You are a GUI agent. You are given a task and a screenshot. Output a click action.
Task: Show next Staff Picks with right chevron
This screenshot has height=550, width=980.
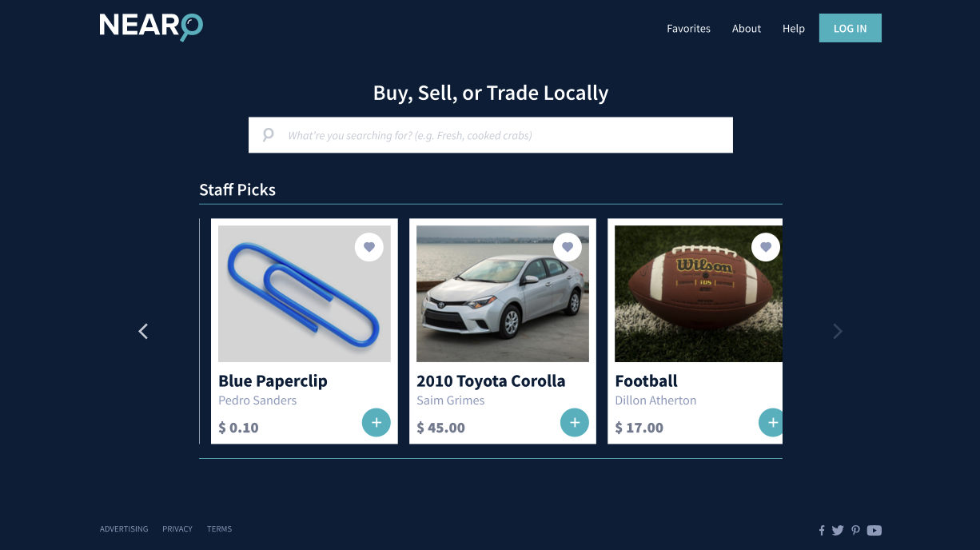(837, 331)
